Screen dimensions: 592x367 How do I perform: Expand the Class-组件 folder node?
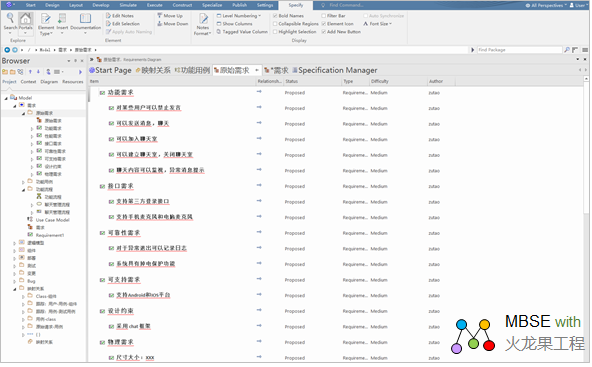pyautogui.click(x=23, y=297)
